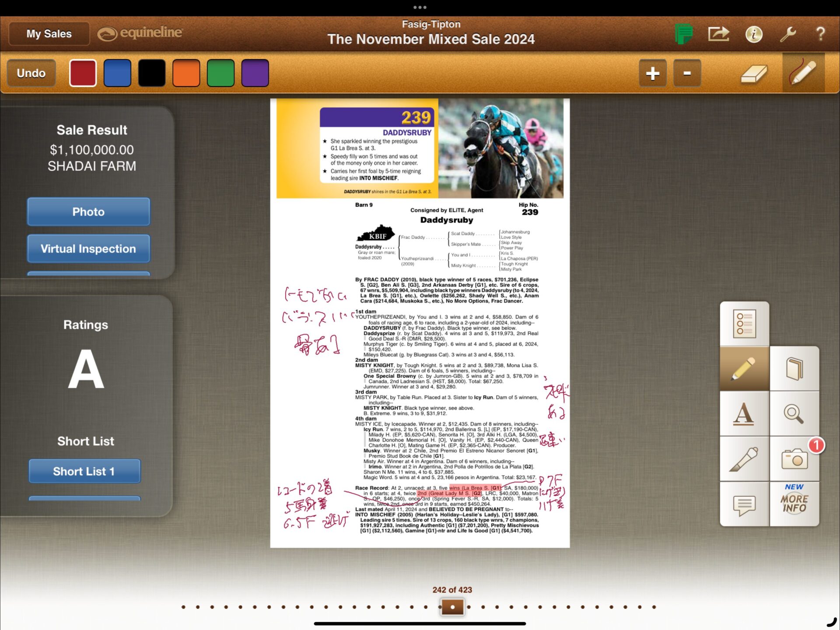Open camera photos with badge
Viewport: 840px width, 630px height.
coord(794,459)
